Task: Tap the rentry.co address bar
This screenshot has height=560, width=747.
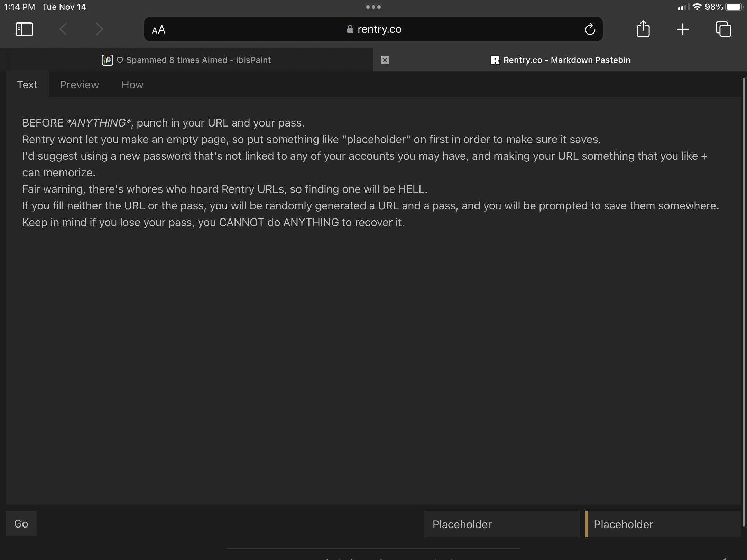Action: (x=373, y=29)
